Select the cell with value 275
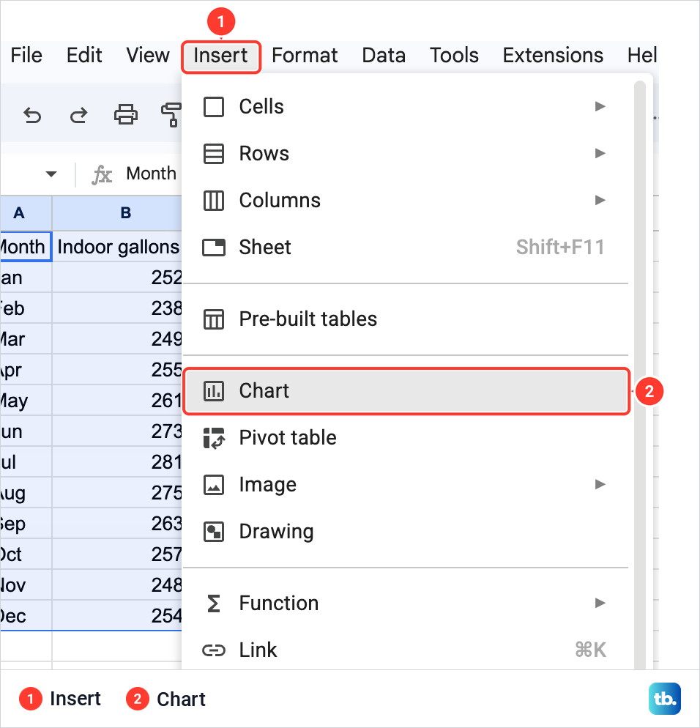Image resolution: width=700 pixels, height=728 pixels. [x=117, y=493]
